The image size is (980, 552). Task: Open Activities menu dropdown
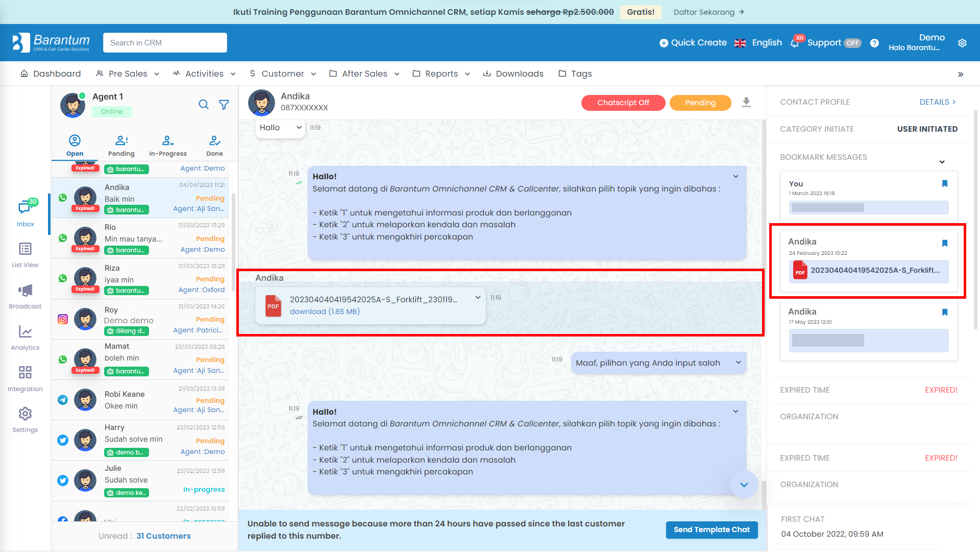coord(204,74)
